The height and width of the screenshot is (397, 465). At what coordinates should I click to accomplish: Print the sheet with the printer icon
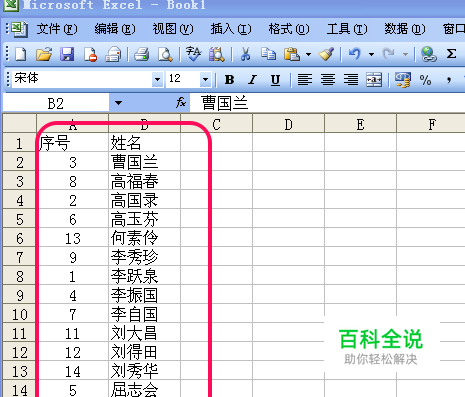pos(142,54)
